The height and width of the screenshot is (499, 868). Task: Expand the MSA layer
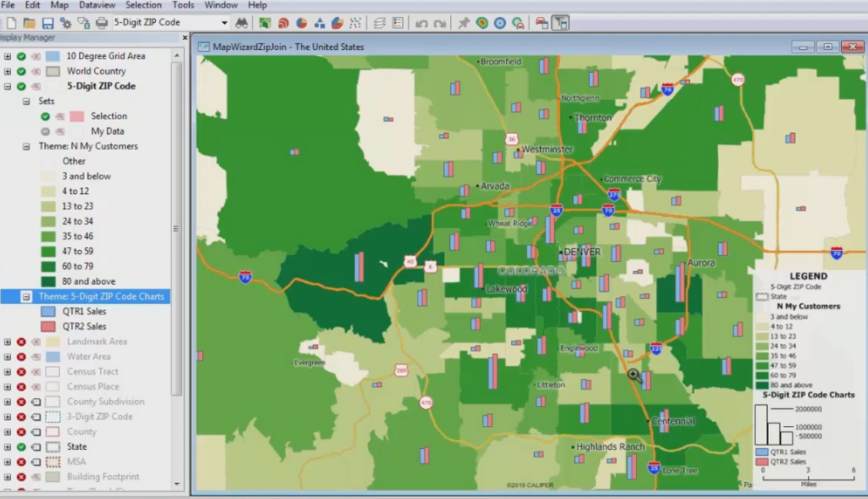7,462
